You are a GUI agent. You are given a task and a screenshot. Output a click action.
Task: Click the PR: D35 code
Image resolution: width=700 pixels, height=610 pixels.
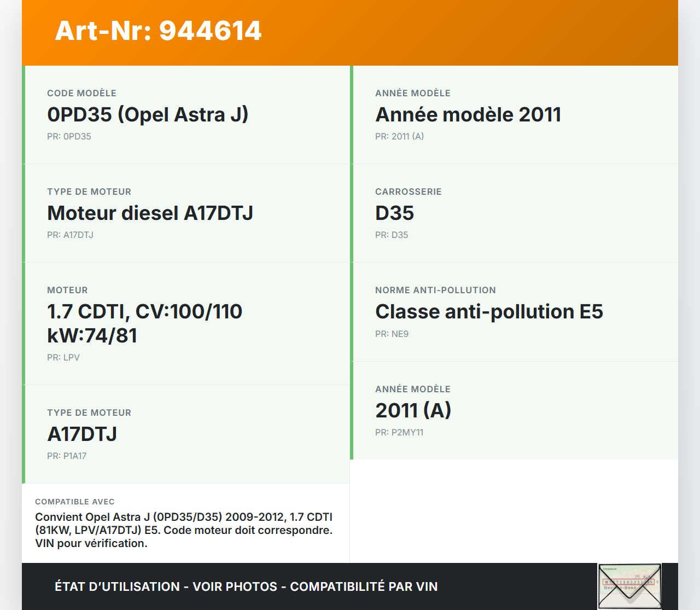392,235
